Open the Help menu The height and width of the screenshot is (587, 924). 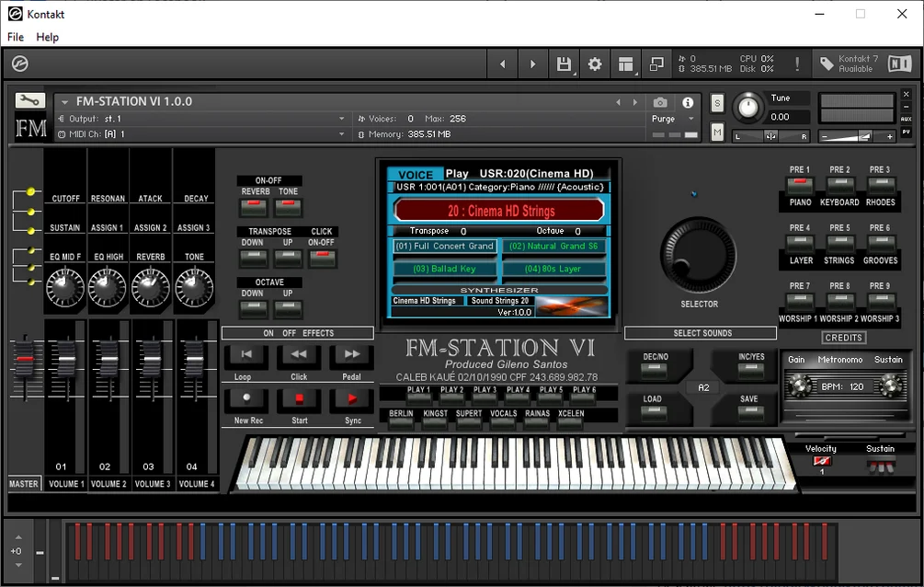tap(47, 37)
